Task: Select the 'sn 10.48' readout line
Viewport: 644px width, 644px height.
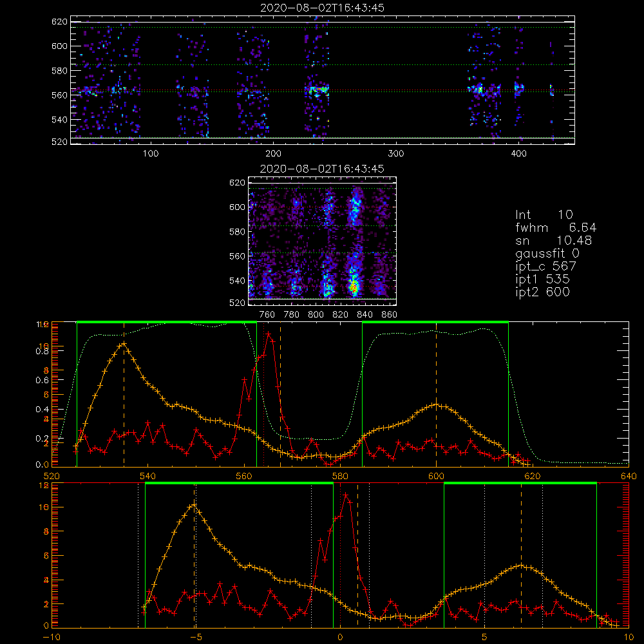Action: point(554,240)
